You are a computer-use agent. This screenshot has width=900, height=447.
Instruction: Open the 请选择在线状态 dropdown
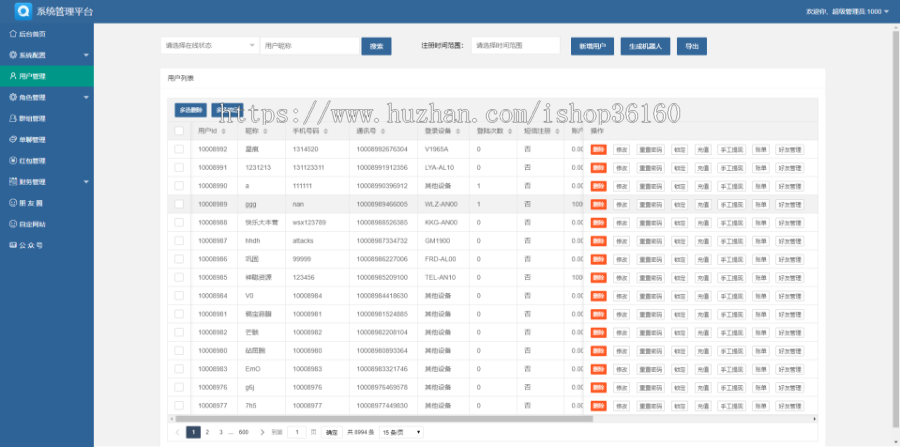208,46
